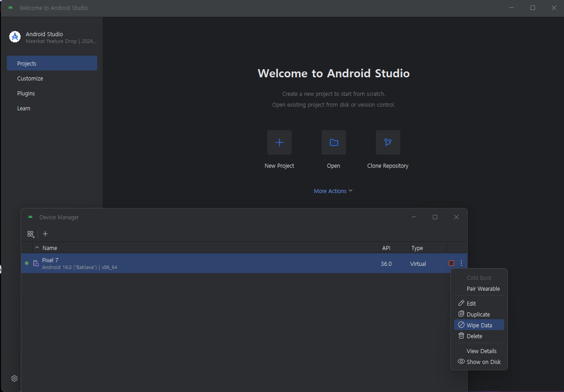564x392 pixels.
Task: Click the Clone Repository label
Action: 388,166
